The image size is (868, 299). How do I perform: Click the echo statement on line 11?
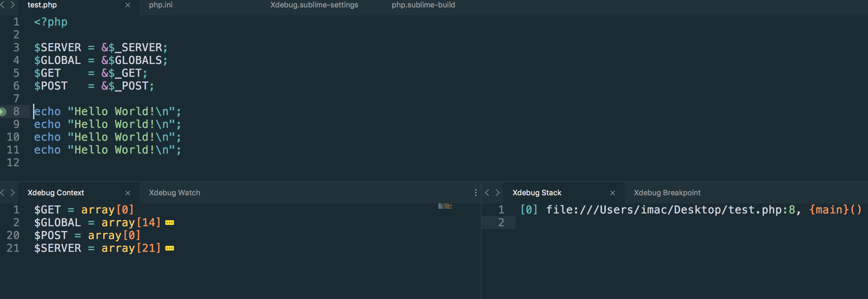(x=108, y=150)
